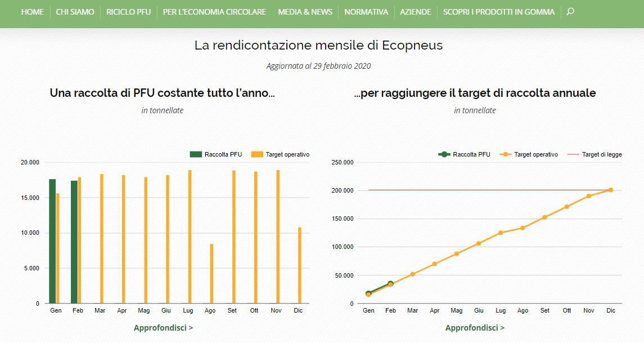This screenshot has height=343, width=644.
Task: Select the orange Gen target bar
Action: coord(57,248)
